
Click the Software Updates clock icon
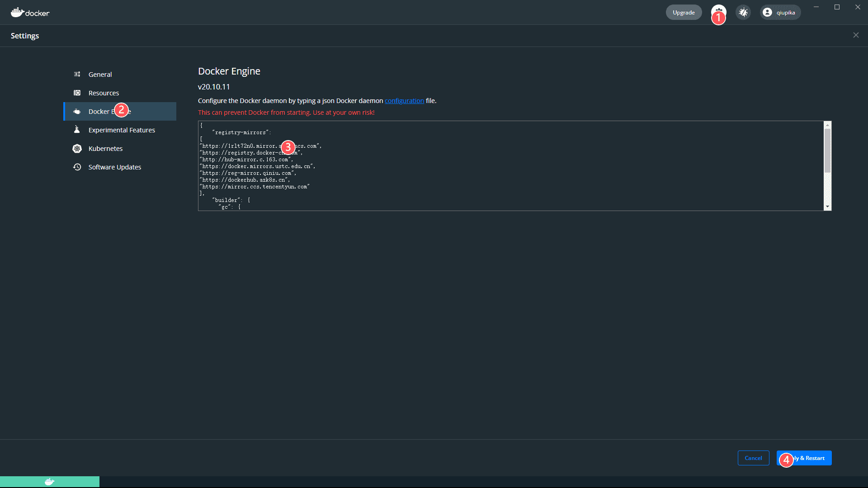tap(77, 167)
